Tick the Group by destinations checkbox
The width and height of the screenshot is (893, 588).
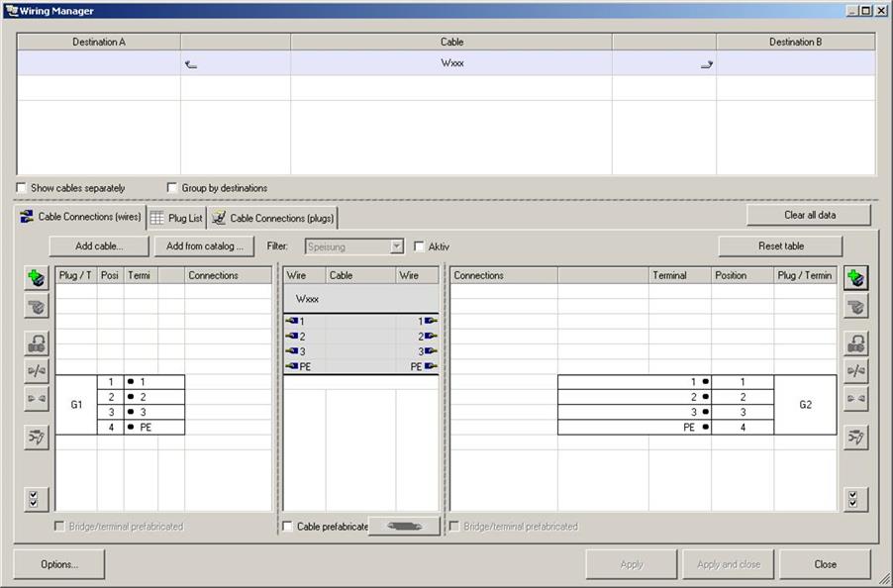[x=172, y=187]
